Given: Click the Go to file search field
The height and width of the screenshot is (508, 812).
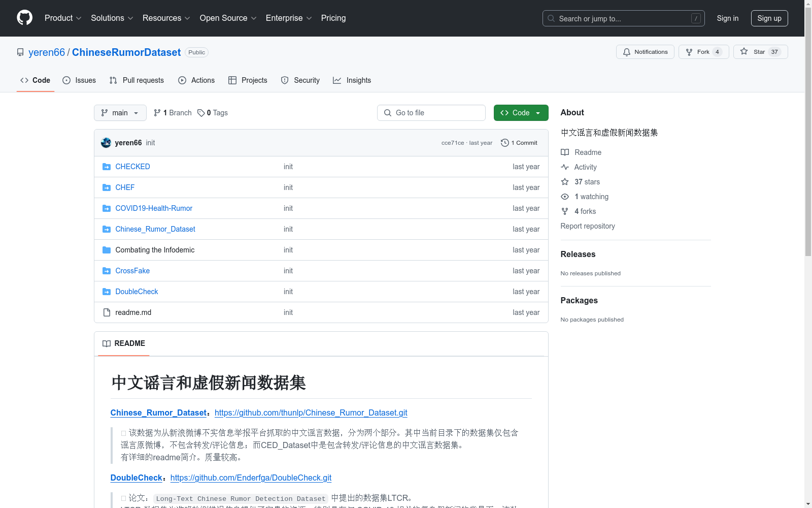Looking at the screenshot, I should 431,113.
